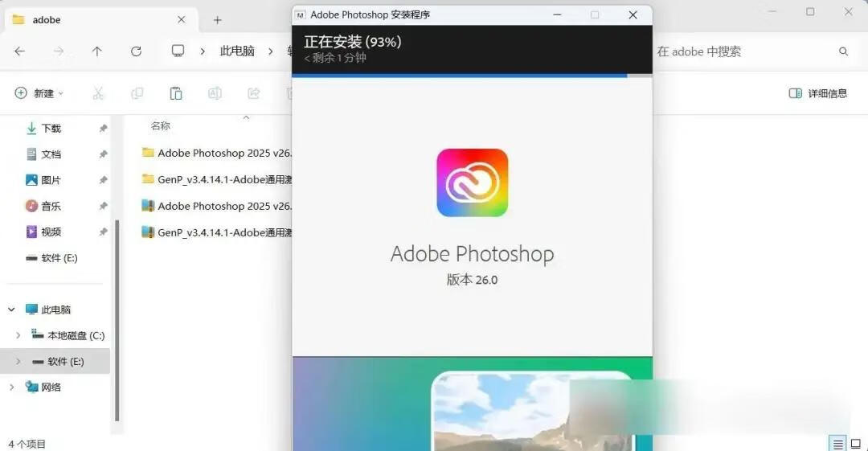This screenshot has height=451, width=868.
Task: Select first Adobe Photoshop 2025 v26 folder
Action: click(216, 153)
